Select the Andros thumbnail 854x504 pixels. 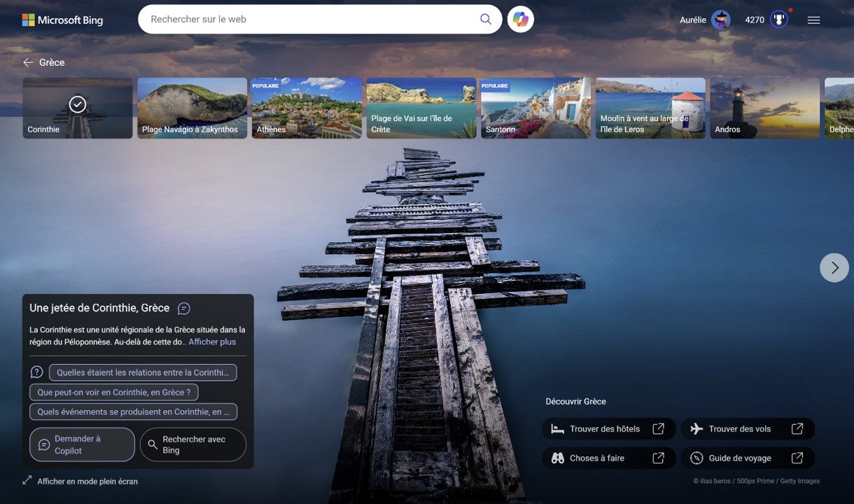pos(765,108)
